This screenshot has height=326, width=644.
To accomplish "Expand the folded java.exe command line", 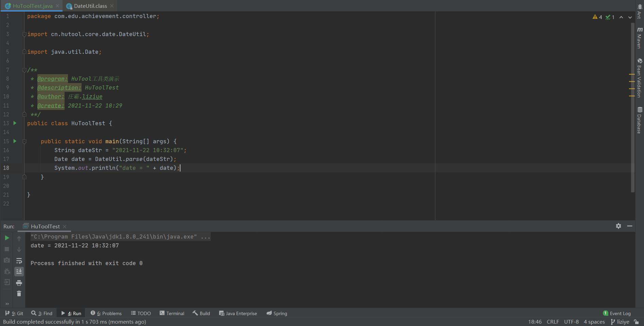I will point(120,237).
